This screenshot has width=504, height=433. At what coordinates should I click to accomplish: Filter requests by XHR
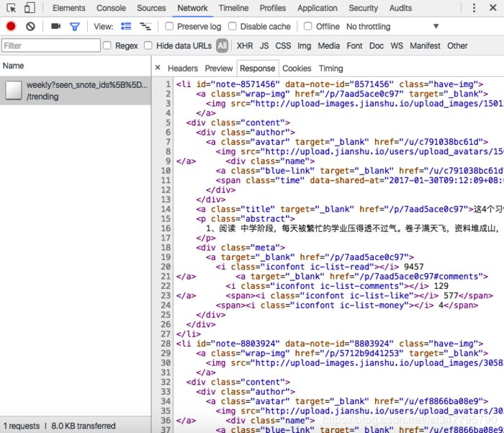point(245,45)
